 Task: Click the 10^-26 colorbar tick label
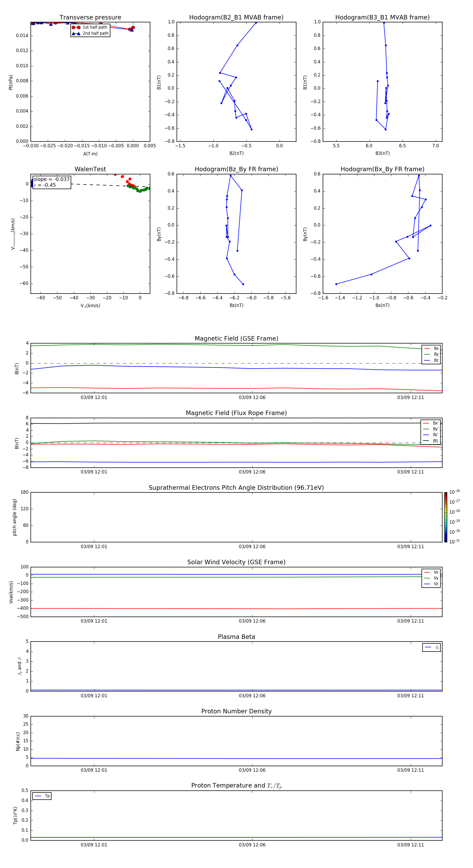[x=455, y=492]
